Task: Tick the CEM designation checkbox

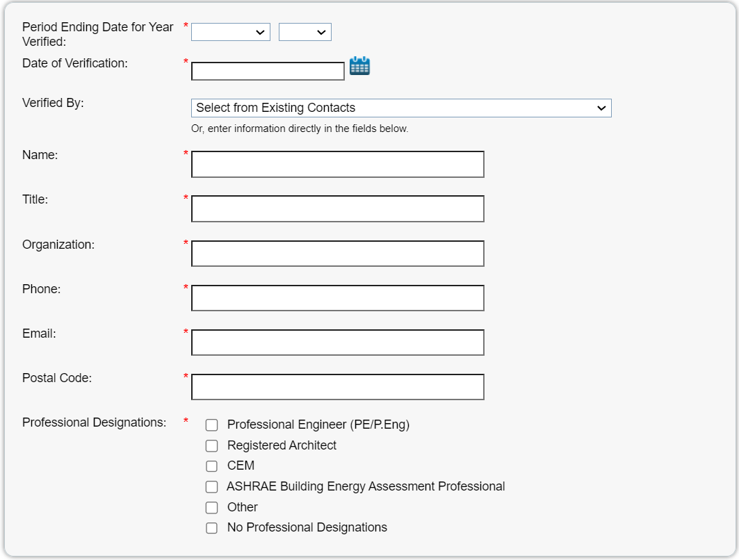Action: click(x=211, y=466)
